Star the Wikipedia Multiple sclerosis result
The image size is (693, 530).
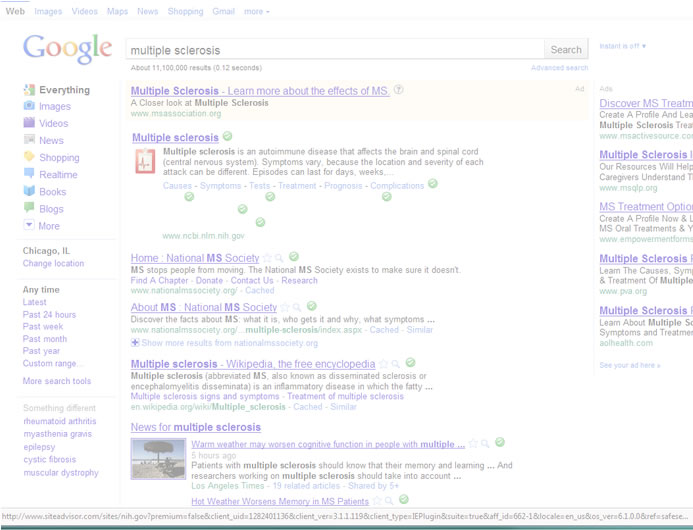click(x=384, y=364)
